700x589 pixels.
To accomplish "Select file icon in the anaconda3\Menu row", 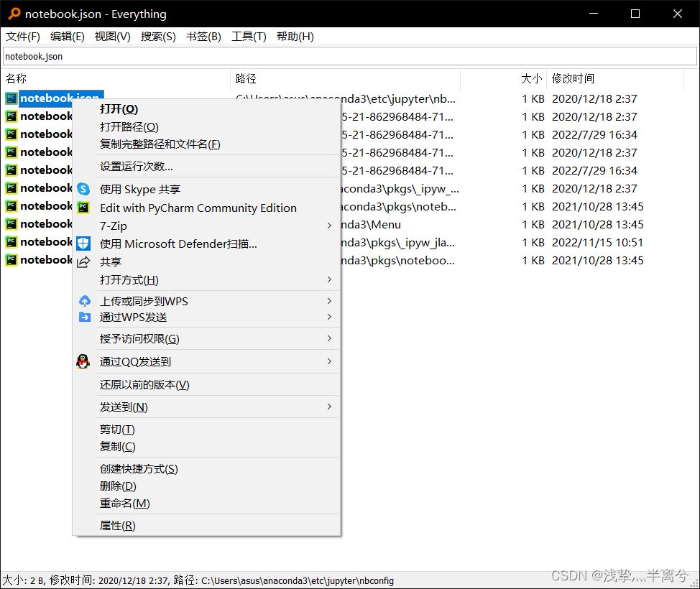I will 11,224.
